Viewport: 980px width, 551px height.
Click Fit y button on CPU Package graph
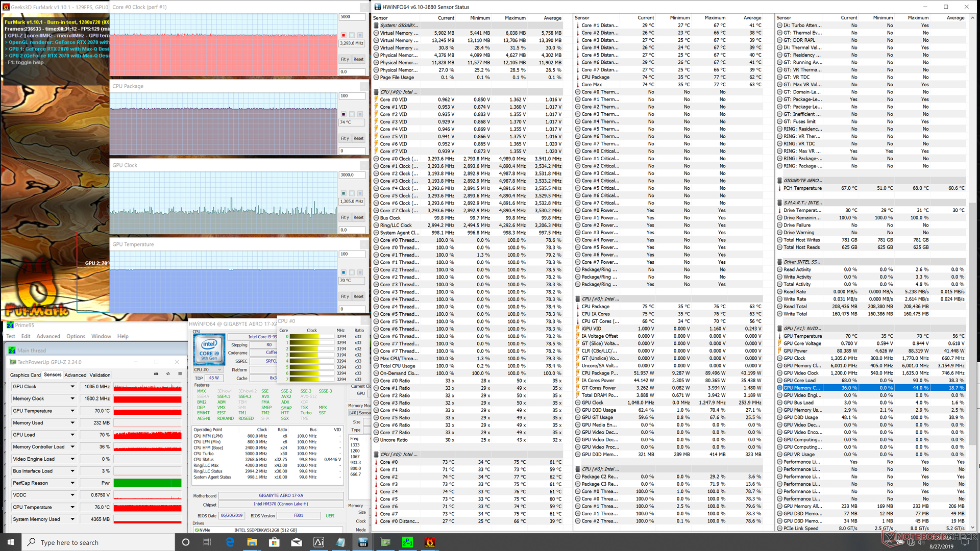tap(345, 138)
